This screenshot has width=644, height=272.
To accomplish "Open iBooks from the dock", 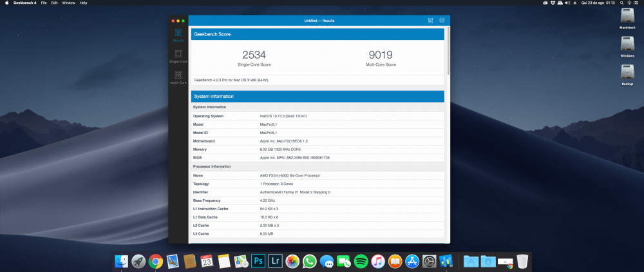I will point(395,261).
